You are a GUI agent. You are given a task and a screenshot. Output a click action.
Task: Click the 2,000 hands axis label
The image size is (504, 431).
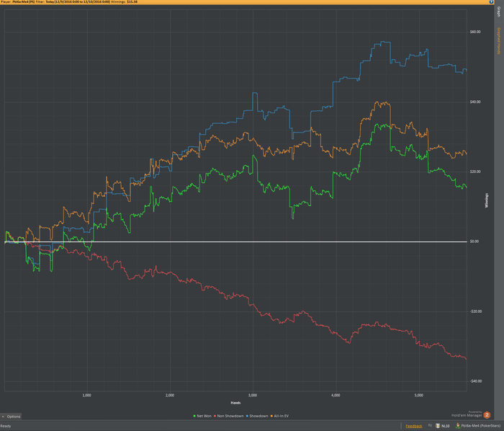(170, 395)
